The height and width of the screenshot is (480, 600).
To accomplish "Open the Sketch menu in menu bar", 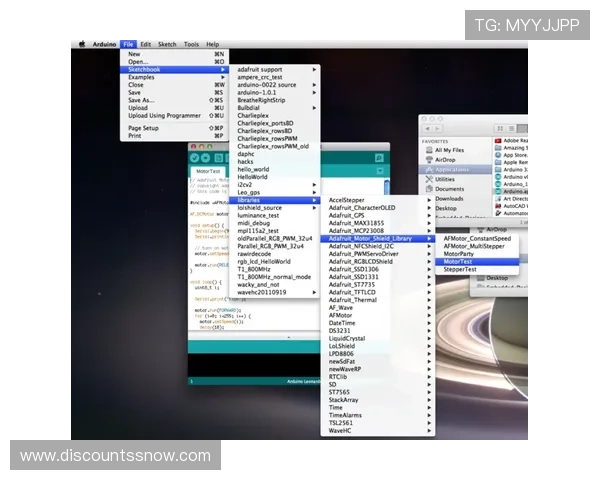I will tap(166, 45).
